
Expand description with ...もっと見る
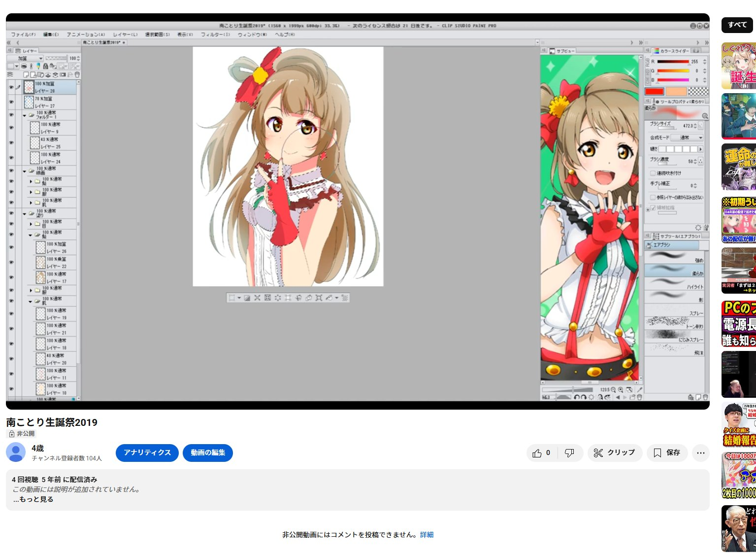tap(33, 499)
